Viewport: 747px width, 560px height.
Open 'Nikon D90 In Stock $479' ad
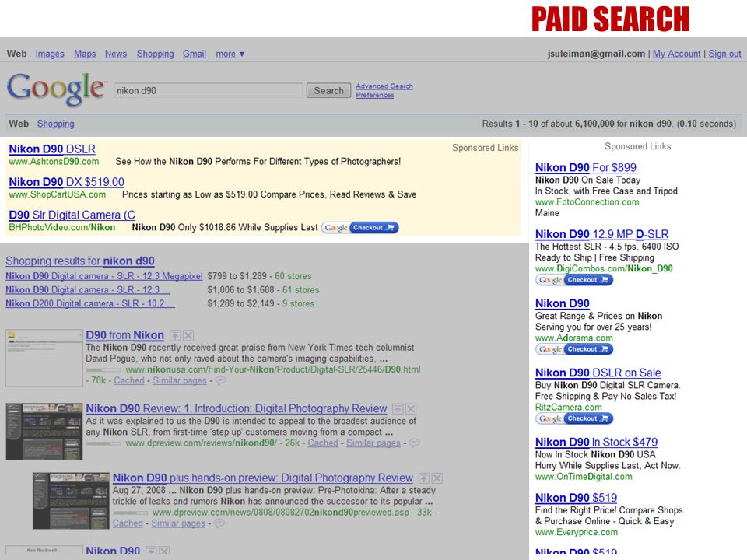[597, 442]
